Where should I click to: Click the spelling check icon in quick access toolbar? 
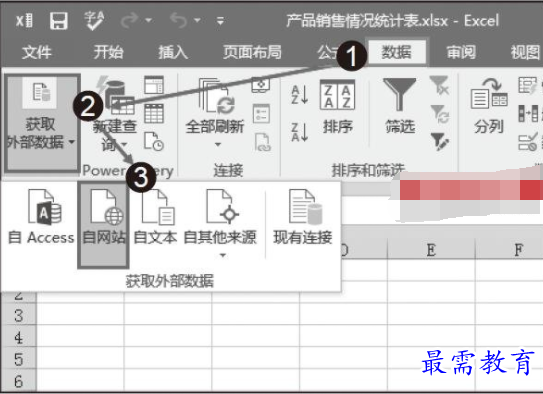[94, 21]
